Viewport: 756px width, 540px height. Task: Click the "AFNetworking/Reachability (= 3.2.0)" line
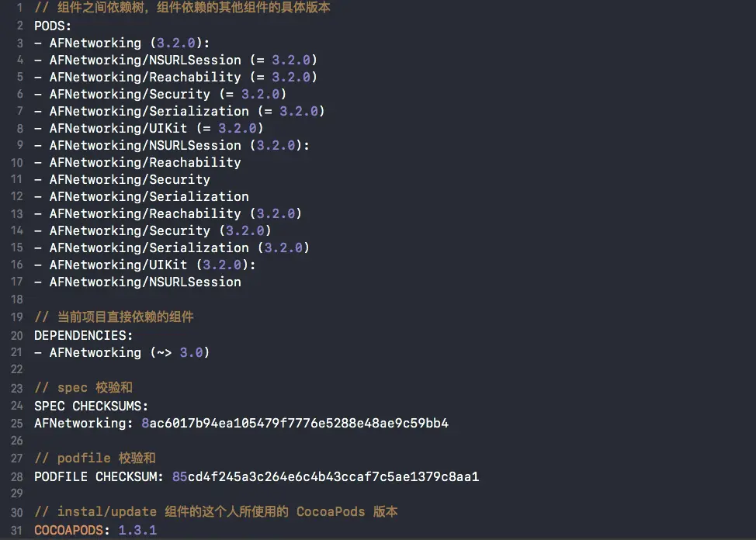175,77
